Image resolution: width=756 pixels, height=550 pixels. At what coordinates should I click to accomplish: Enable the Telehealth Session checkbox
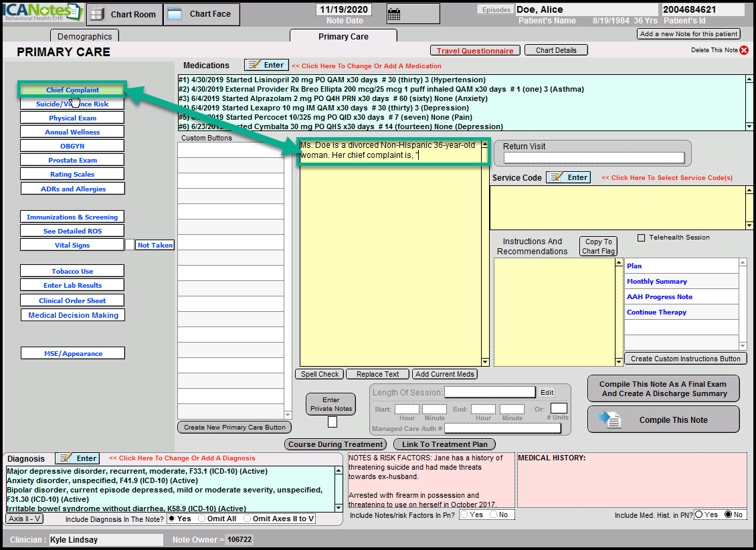click(642, 238)
